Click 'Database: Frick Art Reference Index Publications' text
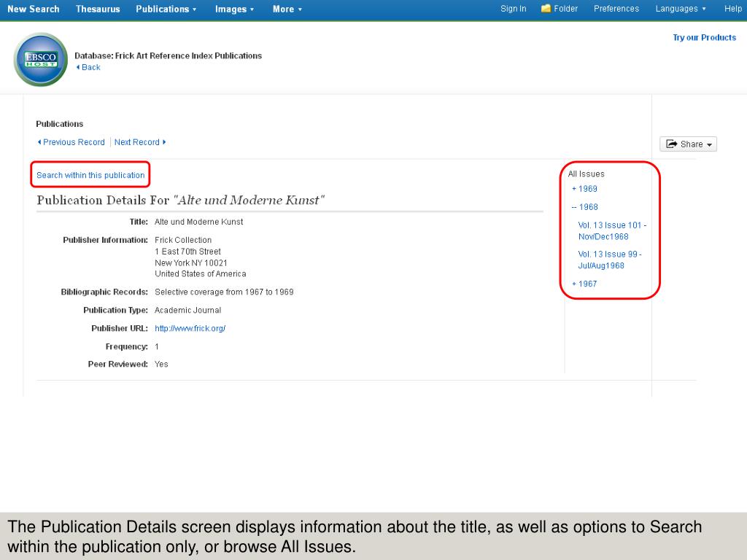Image resolution: width=747 pixels, height=560 pixels. [169, 55]
